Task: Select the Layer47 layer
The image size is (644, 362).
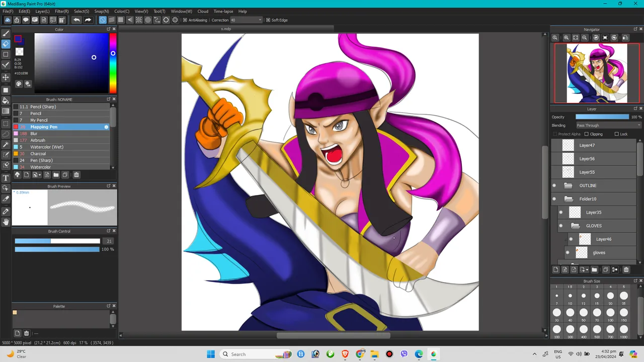Action: 594,145
